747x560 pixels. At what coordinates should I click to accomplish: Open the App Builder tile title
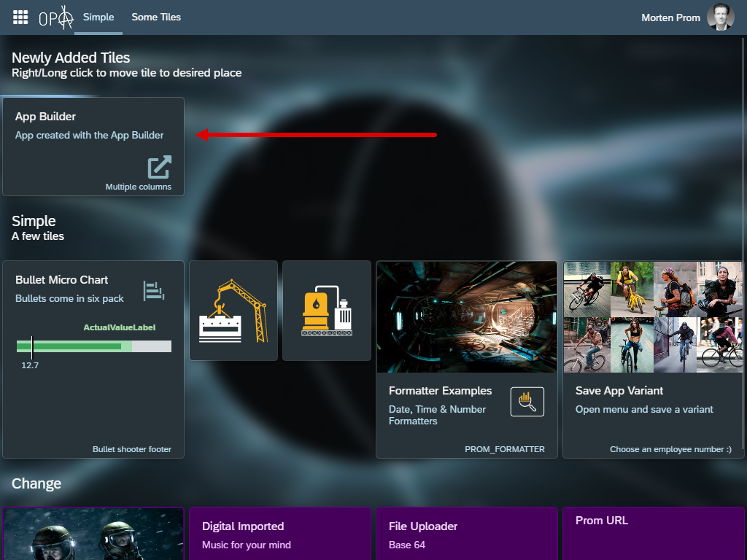point(45,117)
